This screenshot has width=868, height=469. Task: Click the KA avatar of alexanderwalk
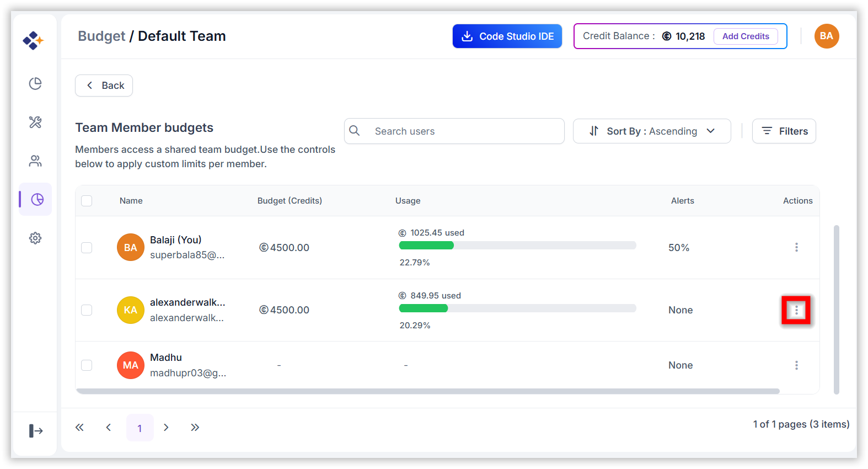[131, 310]
